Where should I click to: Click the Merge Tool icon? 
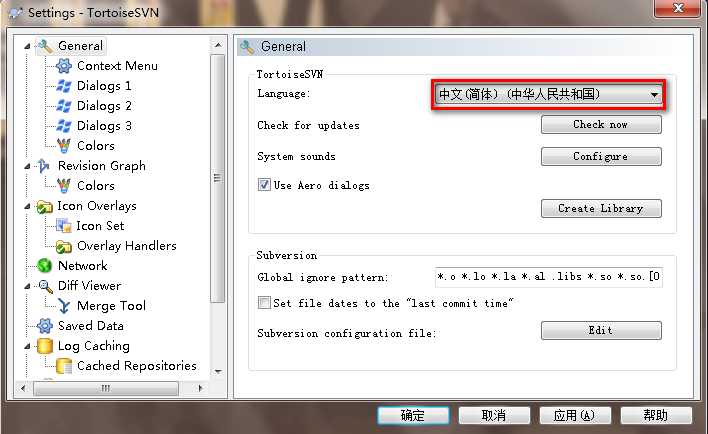[64, 306]
